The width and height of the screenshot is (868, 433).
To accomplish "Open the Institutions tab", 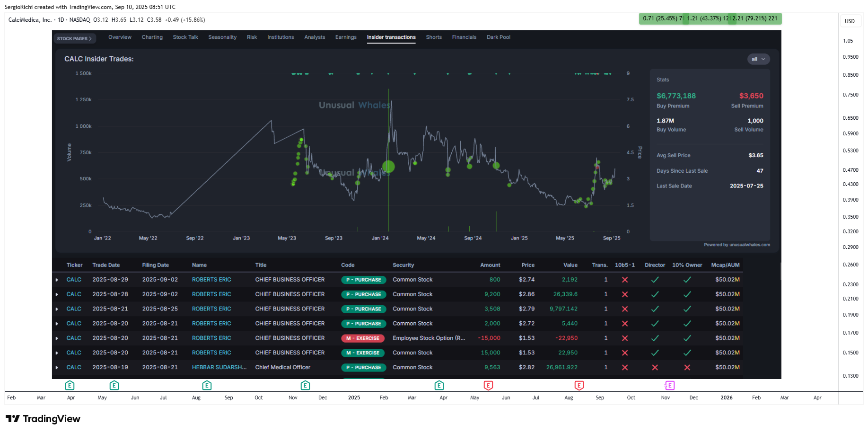I will tap(281, 37).
